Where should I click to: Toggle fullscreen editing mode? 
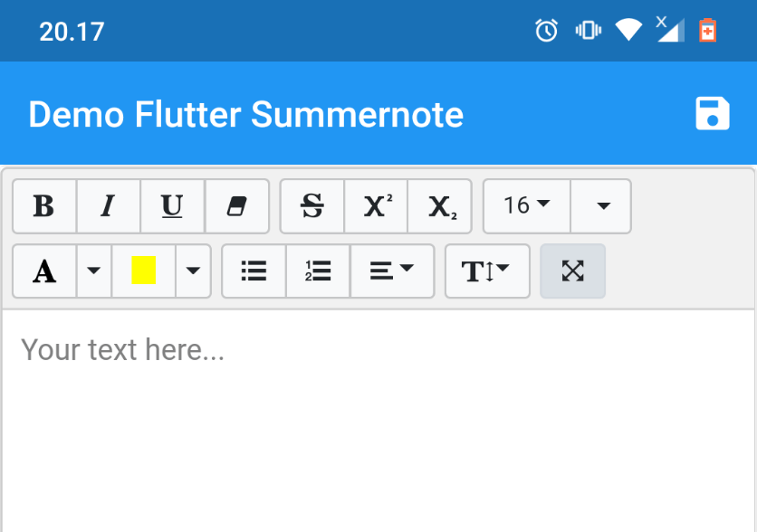click(572, 271)
